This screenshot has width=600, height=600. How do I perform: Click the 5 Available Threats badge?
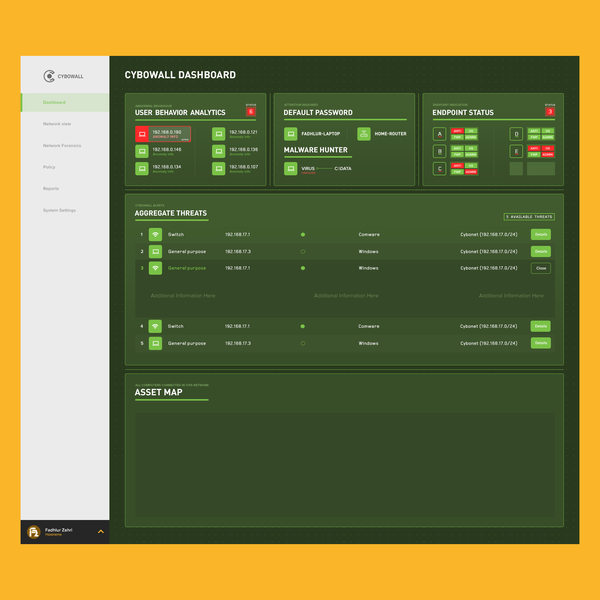(529, 217)
